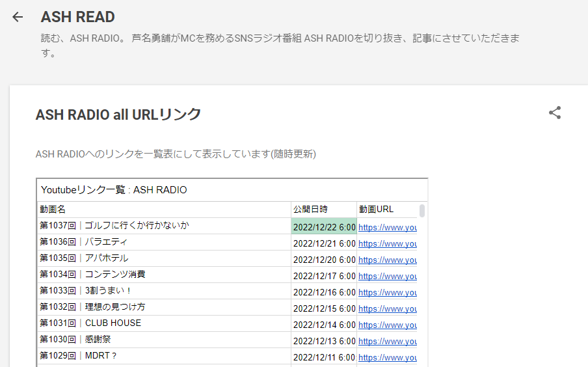Open YouTube link for 第1036回 バラエティ

pos(388,243)
